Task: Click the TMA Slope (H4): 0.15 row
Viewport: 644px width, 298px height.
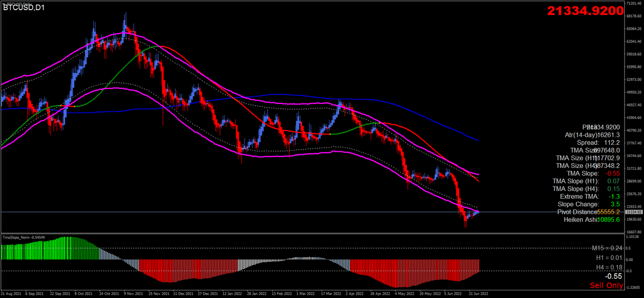Action: click(x=587, y=189)
